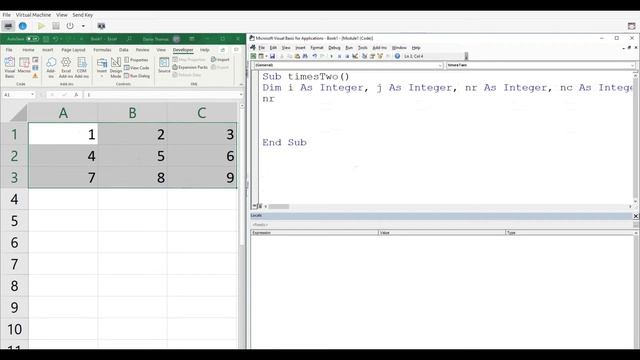Click Macro Security warning icon

coord(36,76)
